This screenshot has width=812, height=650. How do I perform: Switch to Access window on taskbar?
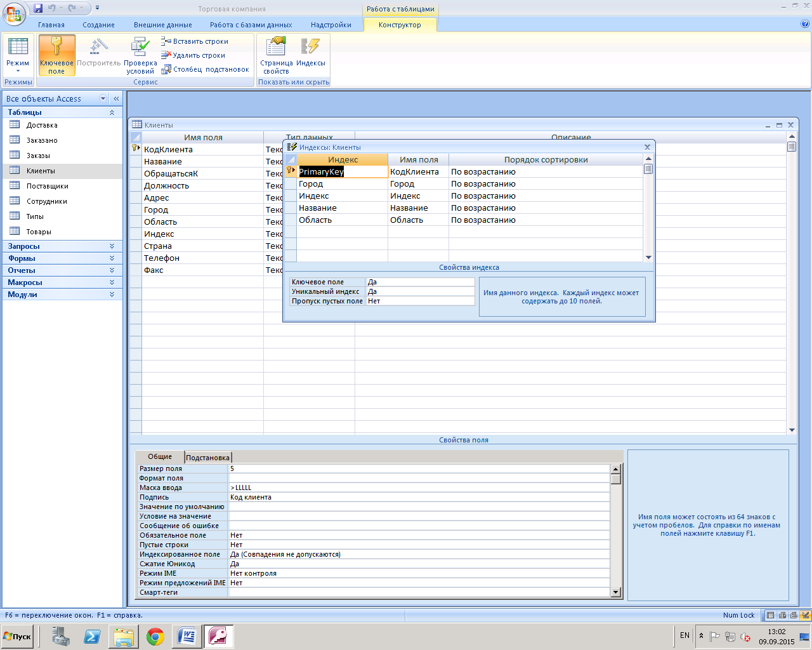tap(219, 637)
